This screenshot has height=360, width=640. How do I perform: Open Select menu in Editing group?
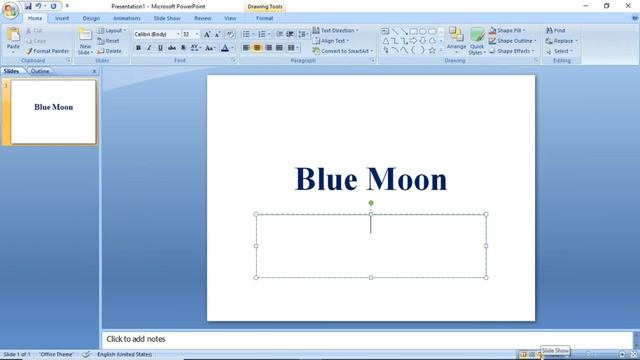560,51
